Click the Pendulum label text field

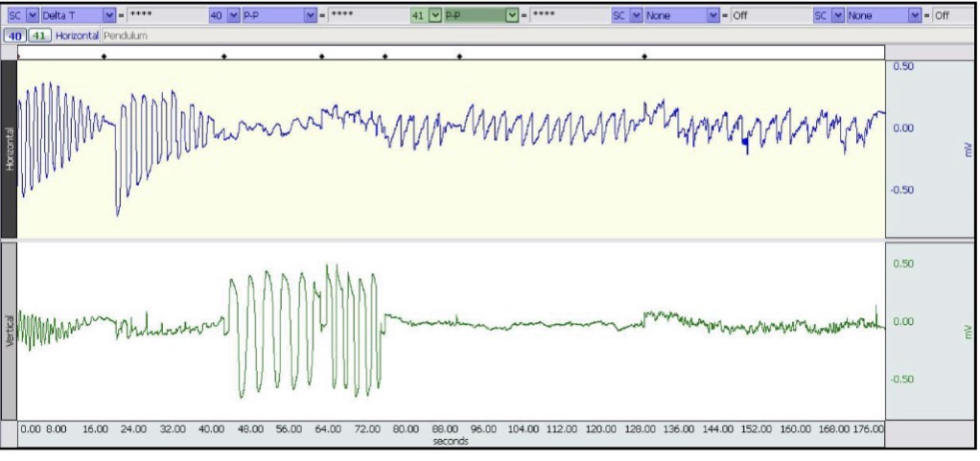[123, 35]
